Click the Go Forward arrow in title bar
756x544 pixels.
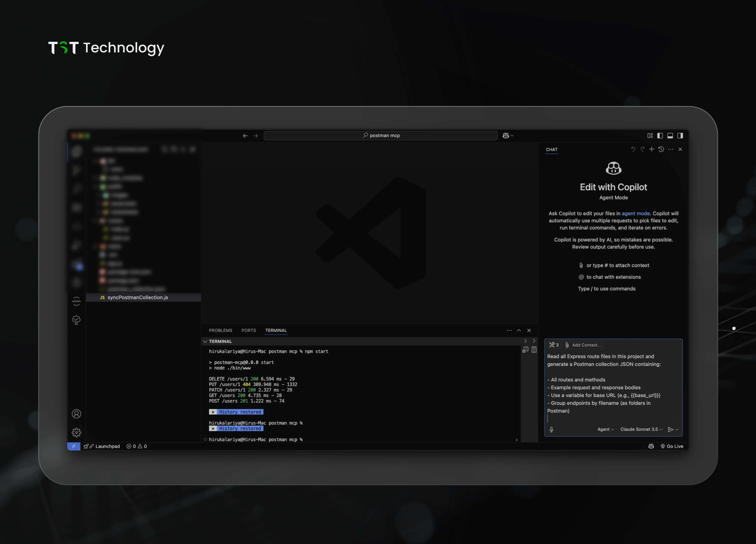coord(256,136)
